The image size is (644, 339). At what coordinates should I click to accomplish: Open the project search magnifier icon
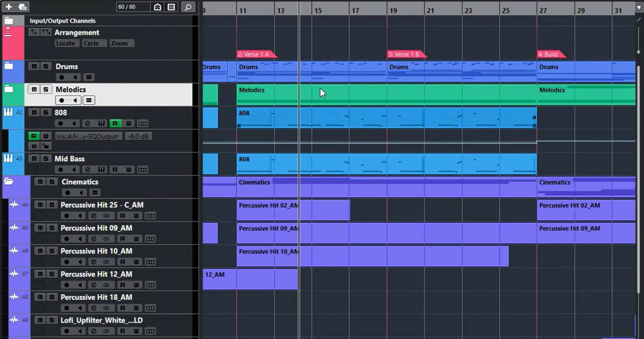pyautogui.click(x=188, y=7)
